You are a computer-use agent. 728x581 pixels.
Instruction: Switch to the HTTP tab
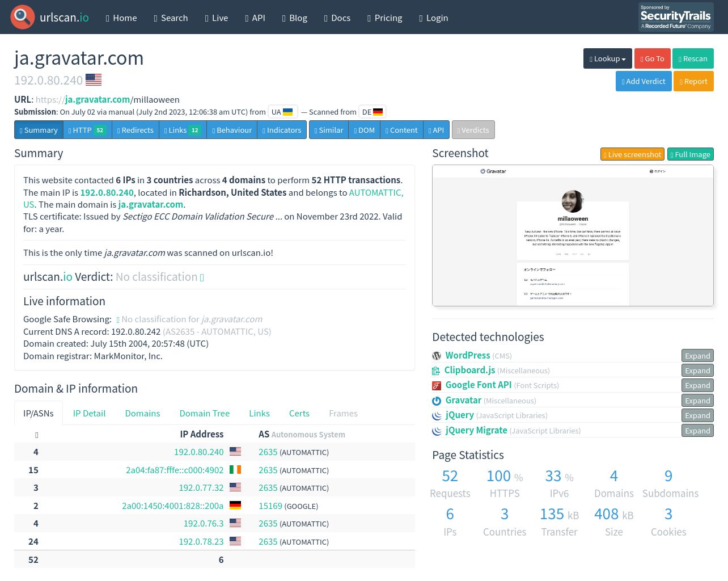(87, 130)
